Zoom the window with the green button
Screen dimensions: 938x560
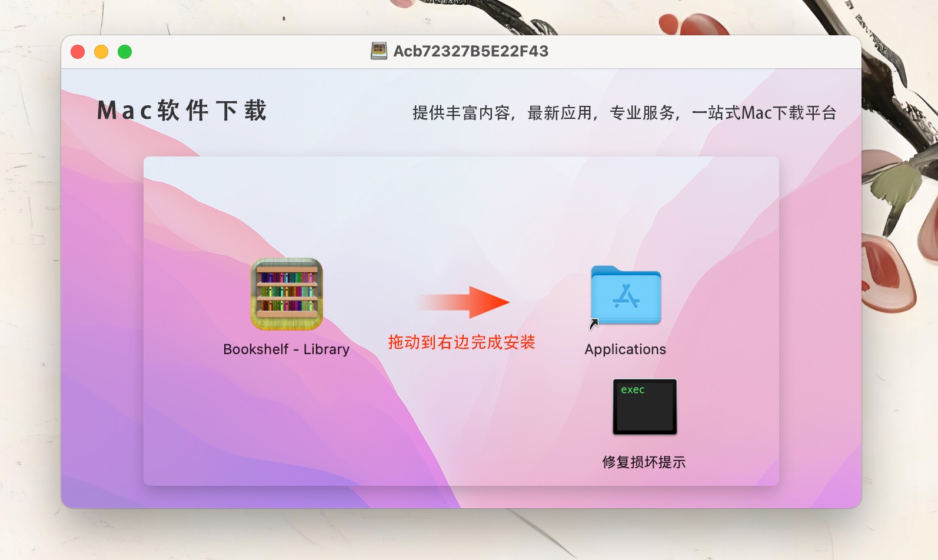pos(125,52)
